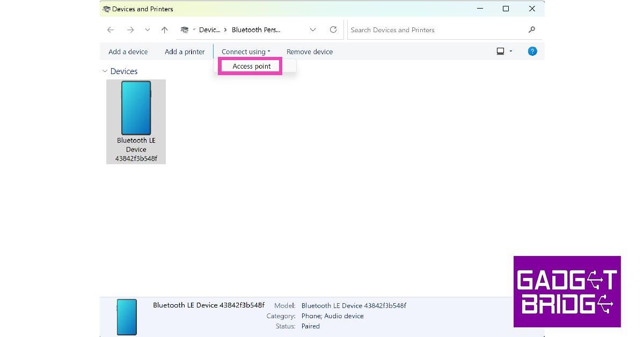
Task: Choose Access point from the menu
Action: (252, 67)
